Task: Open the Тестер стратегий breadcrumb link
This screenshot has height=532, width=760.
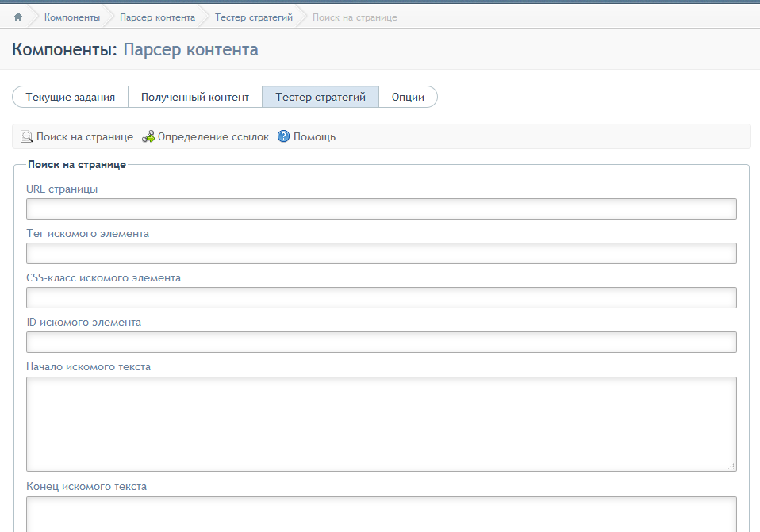Action: [254, 17]
